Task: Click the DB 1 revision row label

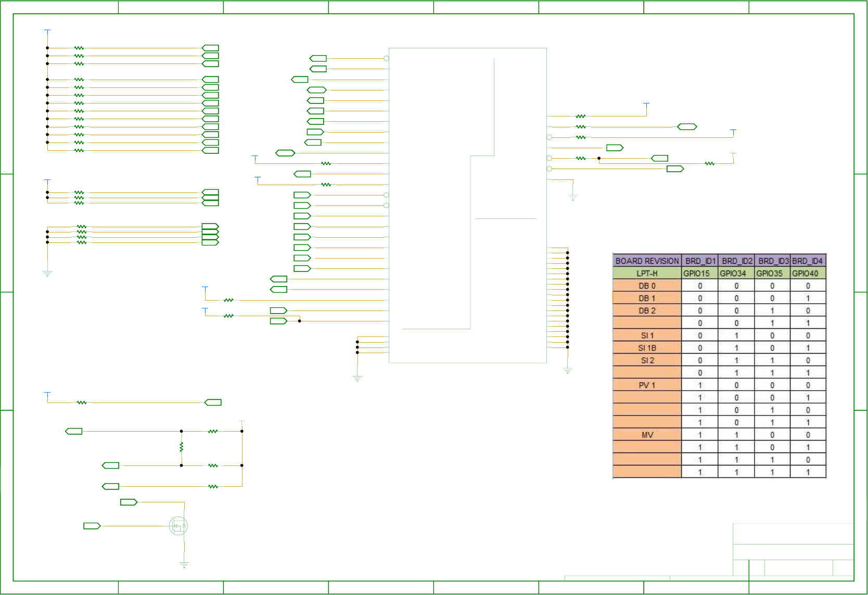Action: (x=647, y=298)
